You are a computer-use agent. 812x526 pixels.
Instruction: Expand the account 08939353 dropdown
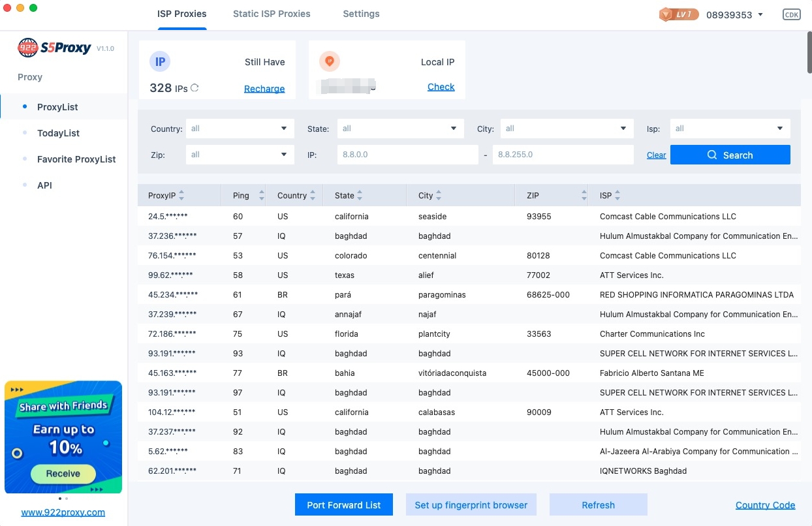(x=760, y=15)
